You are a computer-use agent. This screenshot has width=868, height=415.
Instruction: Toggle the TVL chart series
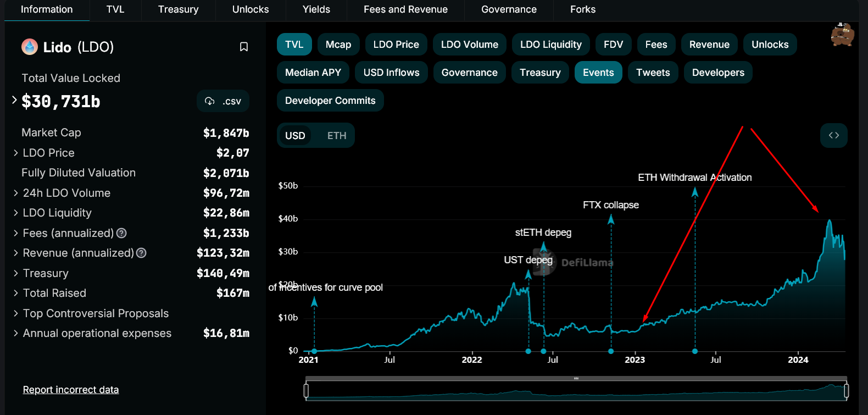pos(294,45)
